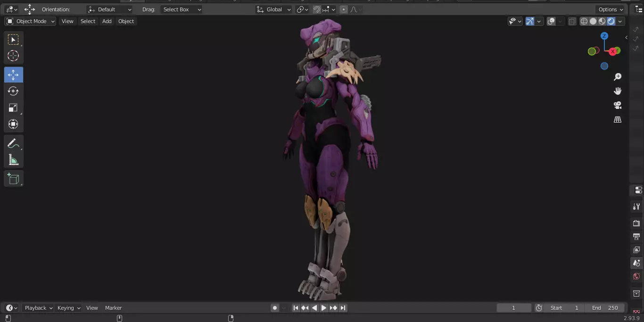Toggle show overlays button
Viewport: 644px width, 322px height.
point(551,21)
